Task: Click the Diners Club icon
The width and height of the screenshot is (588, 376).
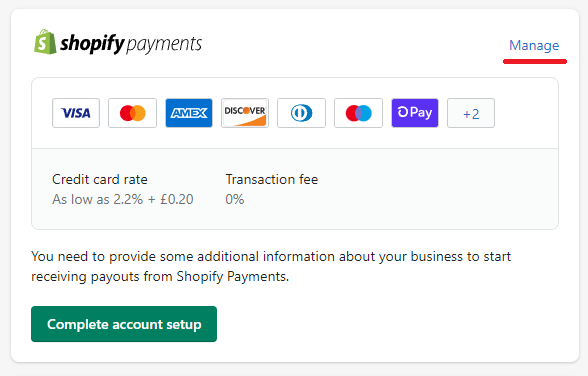Action: (302, 113)
